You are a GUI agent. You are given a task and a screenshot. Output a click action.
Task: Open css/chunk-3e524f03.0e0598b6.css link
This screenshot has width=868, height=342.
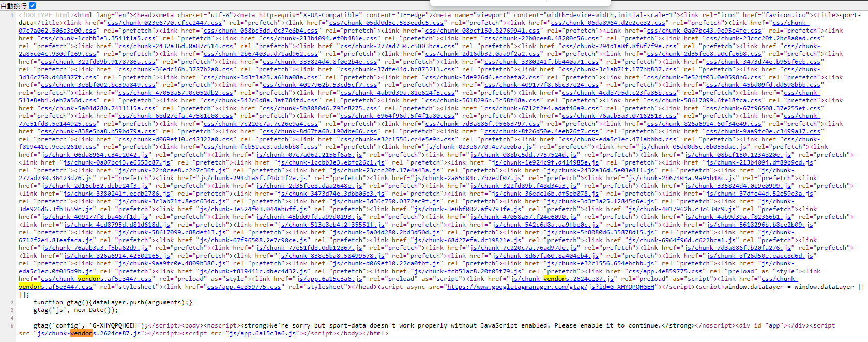tap(704, 77)
